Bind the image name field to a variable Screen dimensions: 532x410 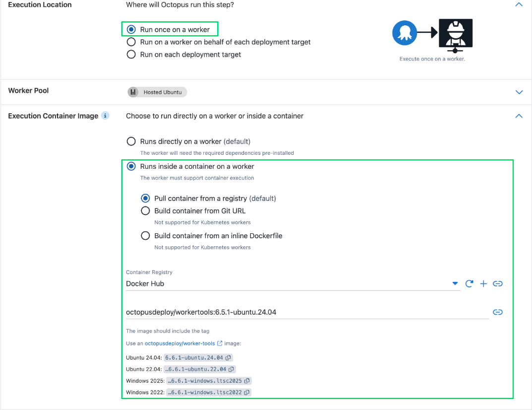[498, 312]
